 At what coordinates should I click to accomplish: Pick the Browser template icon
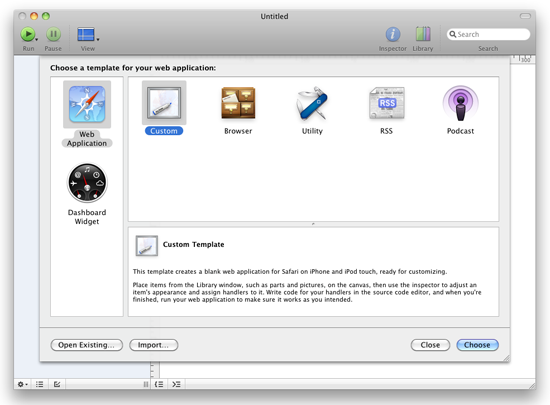pos(238,103)
